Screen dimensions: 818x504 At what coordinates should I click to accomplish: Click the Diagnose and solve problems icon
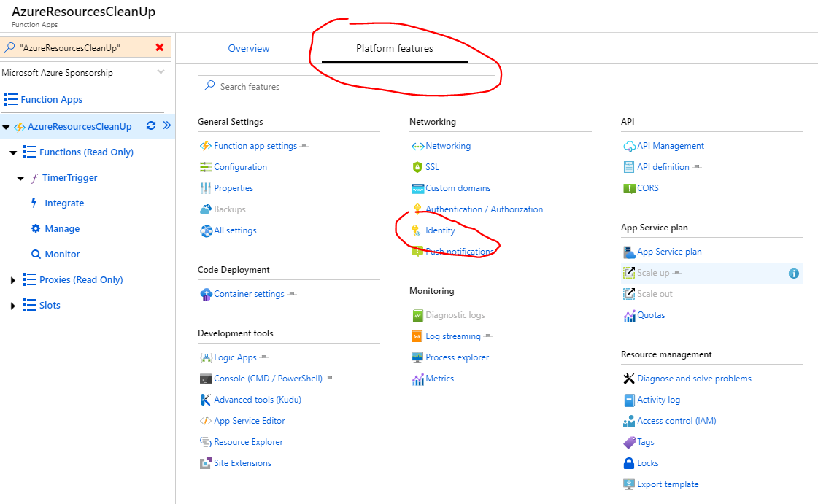tap(629, 379)
